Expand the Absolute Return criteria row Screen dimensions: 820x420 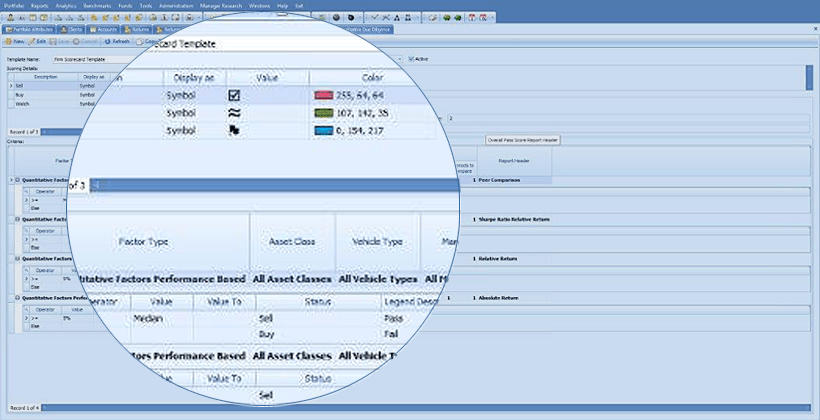18,297
